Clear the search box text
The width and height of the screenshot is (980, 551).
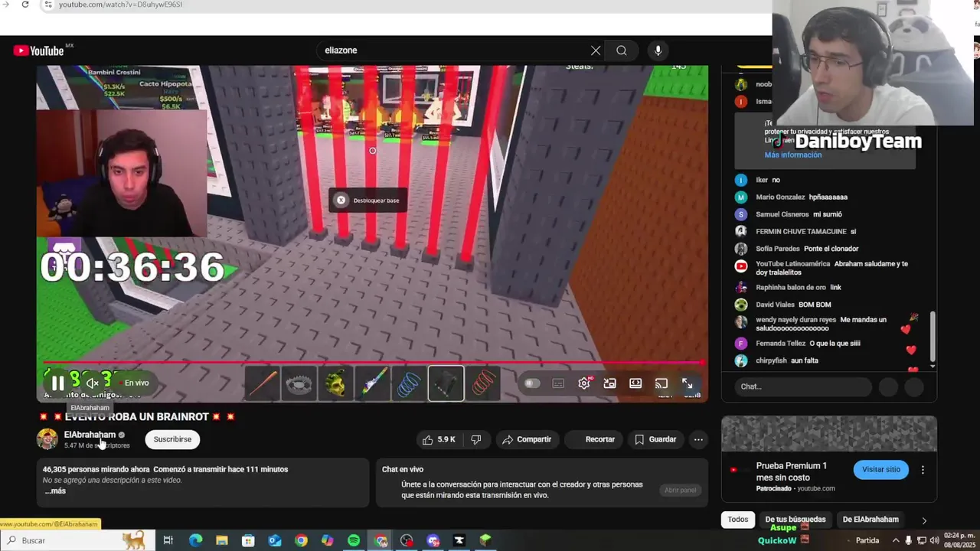pos(596,51)
